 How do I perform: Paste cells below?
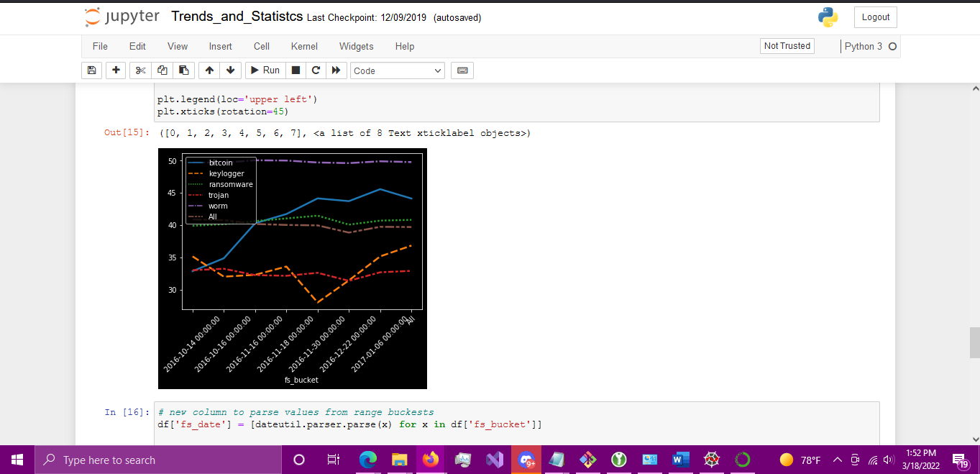tap(184, 70)
